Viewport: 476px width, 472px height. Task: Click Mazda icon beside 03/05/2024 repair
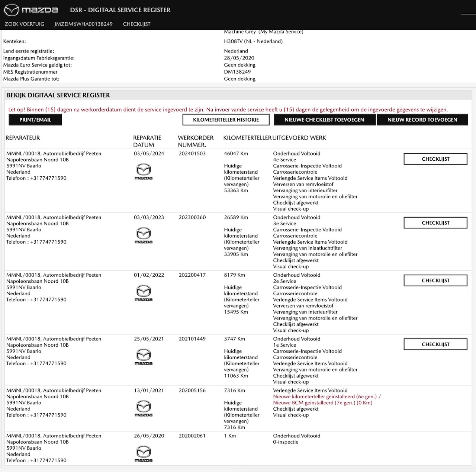click(144, 171)
